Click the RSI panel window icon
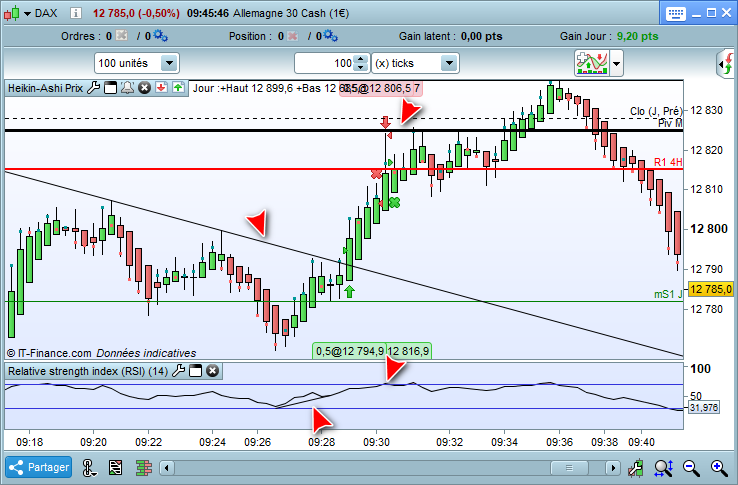 [x=195, y=371]
